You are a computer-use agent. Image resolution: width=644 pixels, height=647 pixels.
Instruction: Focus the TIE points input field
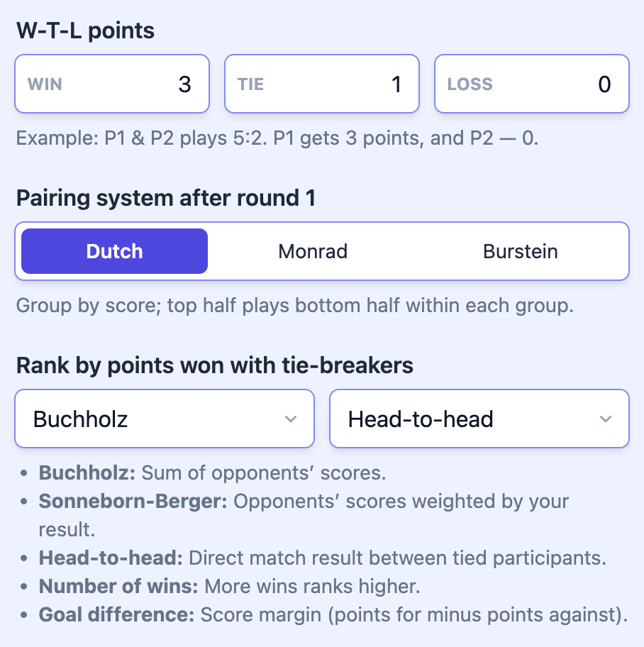pyautogui.click(x=322, y=84)
